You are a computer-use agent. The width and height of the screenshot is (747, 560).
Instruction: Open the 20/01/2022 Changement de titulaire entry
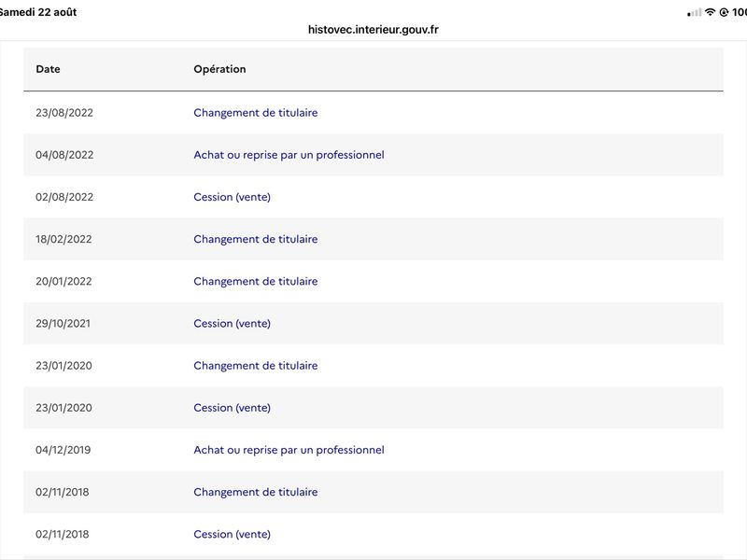pyautogui.click(x=255, y=282)
